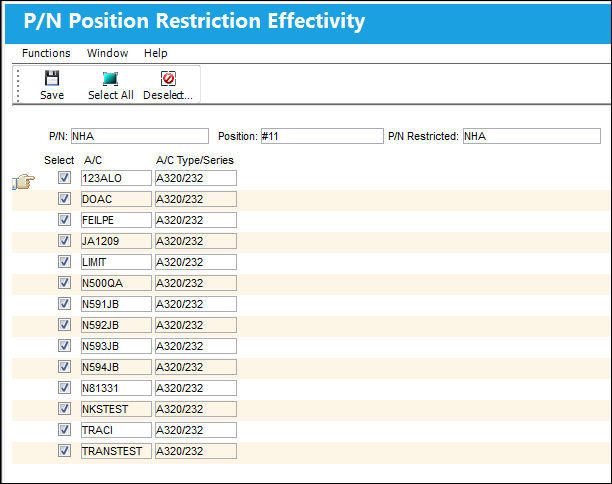Click the JA1209 A/C field

coord(116,241)
